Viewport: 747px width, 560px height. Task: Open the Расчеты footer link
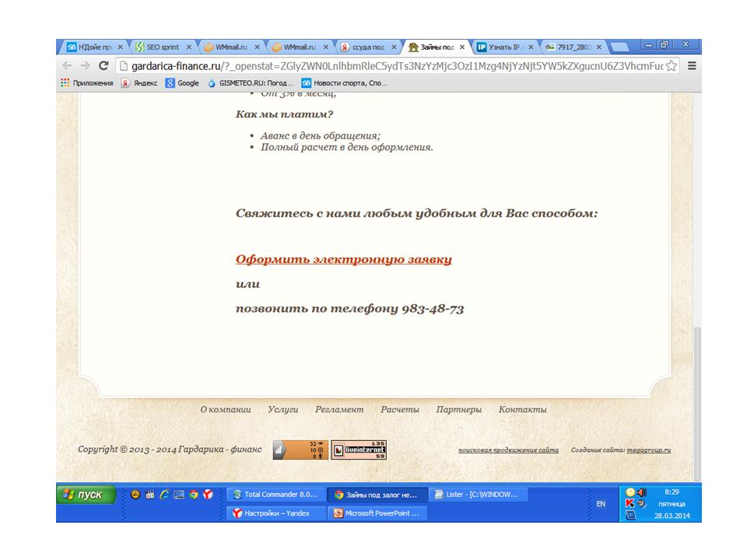pyautogui.click(x=400, y=410)
